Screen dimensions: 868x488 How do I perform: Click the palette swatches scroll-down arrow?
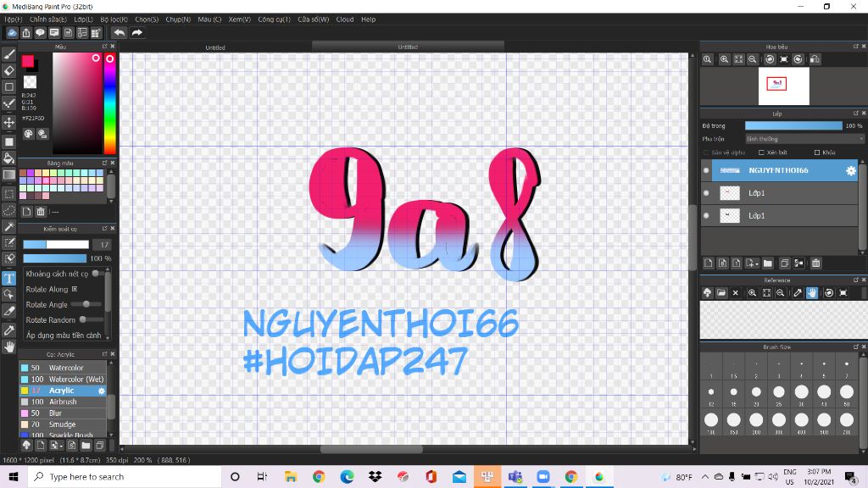pyautogui.click(x=111, y=201)
